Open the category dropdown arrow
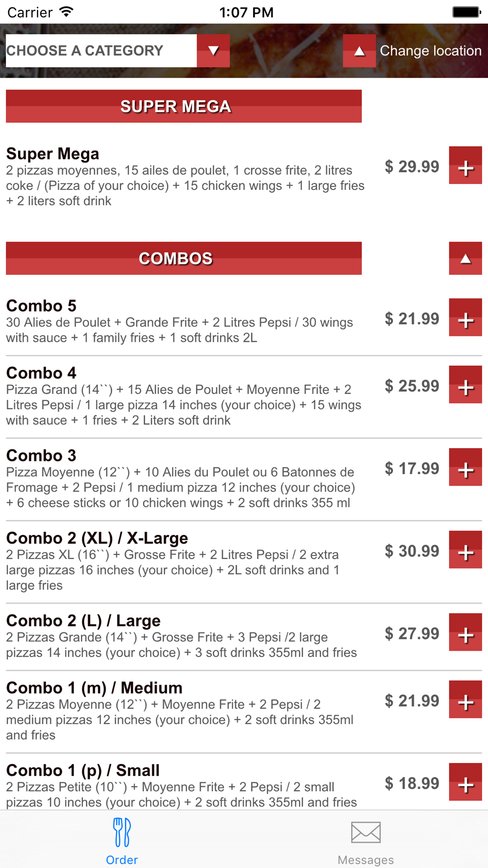Viewport: 488px width, 868px height. tap(213, 51)
